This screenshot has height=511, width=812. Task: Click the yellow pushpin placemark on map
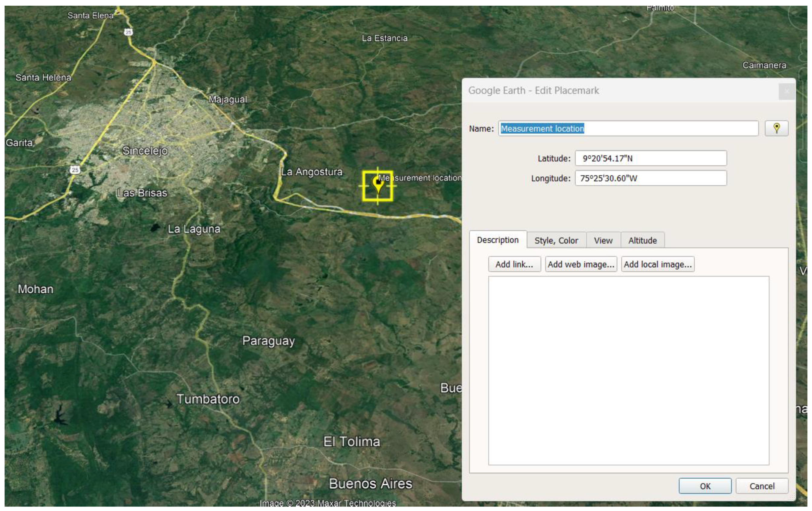378,184
